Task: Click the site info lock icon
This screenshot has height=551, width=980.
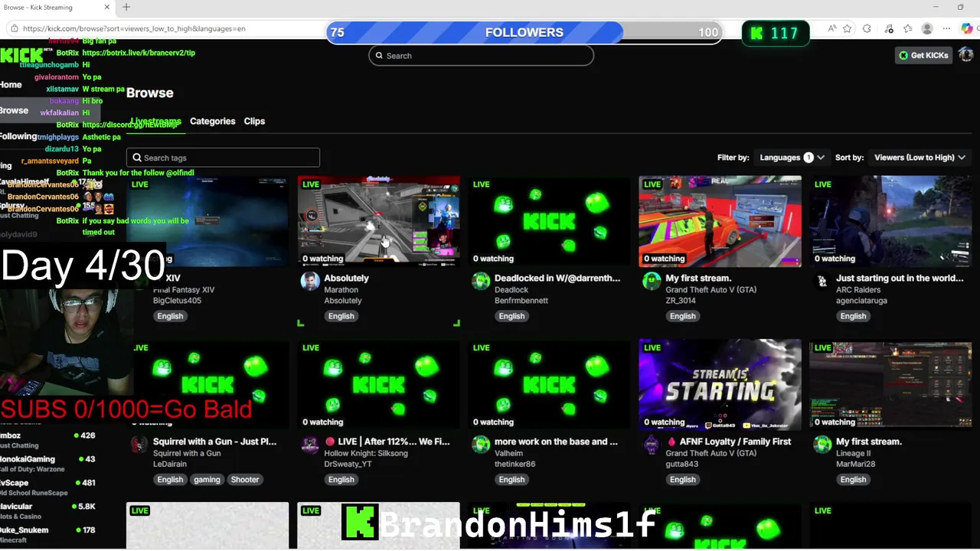Action: coord(14,28)
